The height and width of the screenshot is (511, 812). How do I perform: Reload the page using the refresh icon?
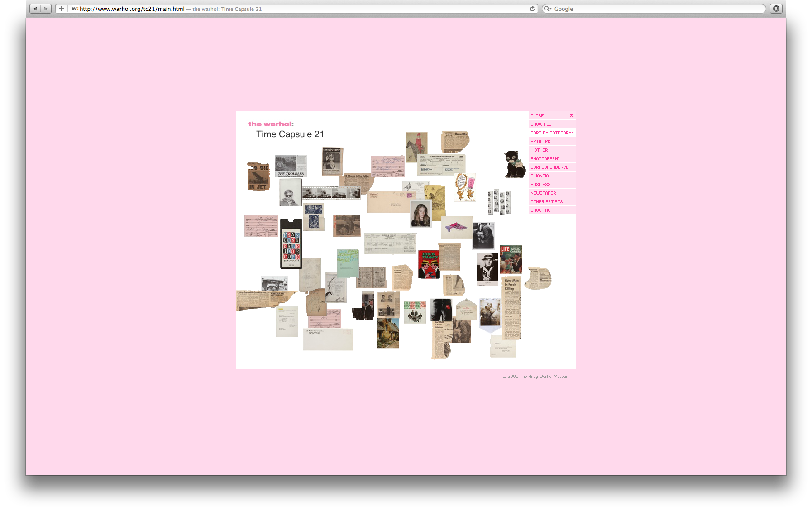pos(531,8)
